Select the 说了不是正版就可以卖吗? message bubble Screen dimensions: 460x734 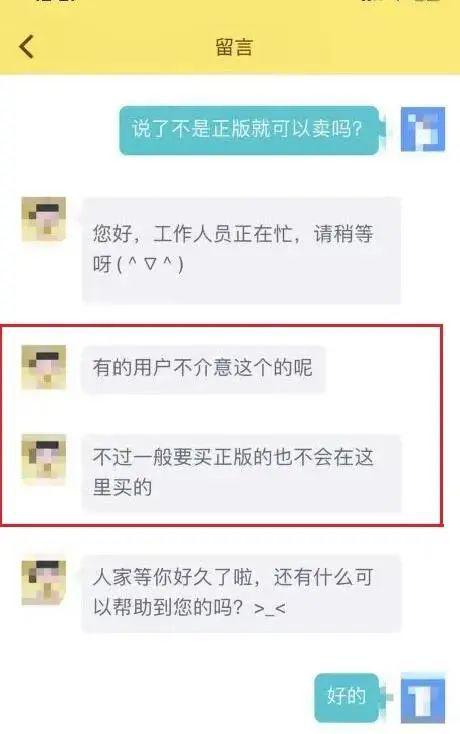click(x=249, y=130)
